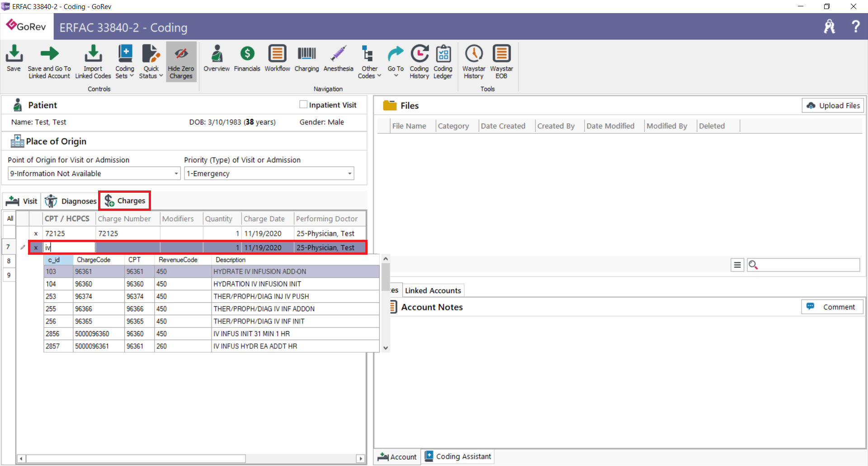
Task: Open the Anesthesia screen
Action: point(338,58)
